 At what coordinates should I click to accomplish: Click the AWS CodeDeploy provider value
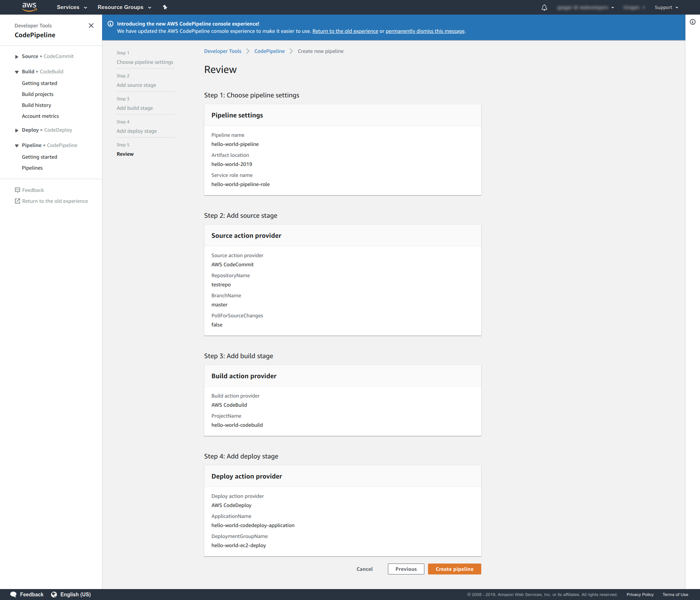point(232,505)
